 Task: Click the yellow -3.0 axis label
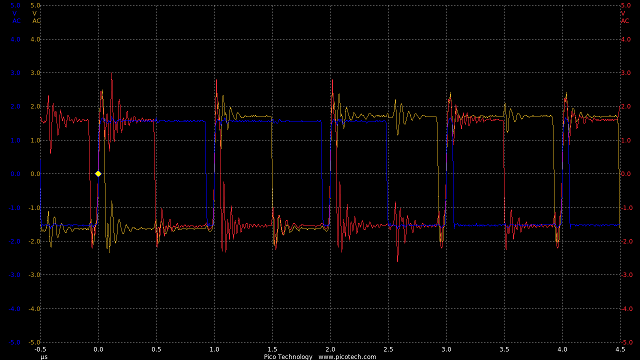pyautogui.click(x=35, y=275)
